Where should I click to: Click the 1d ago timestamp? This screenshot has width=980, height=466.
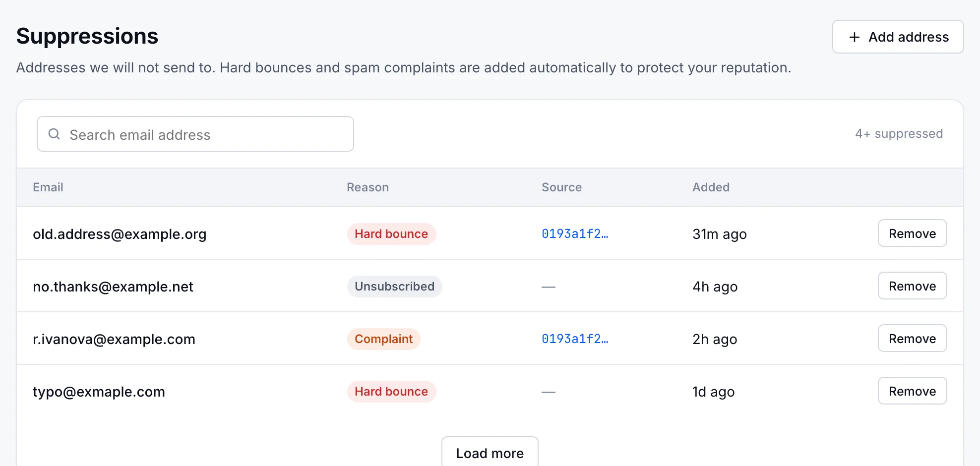[x=714, y=392]
